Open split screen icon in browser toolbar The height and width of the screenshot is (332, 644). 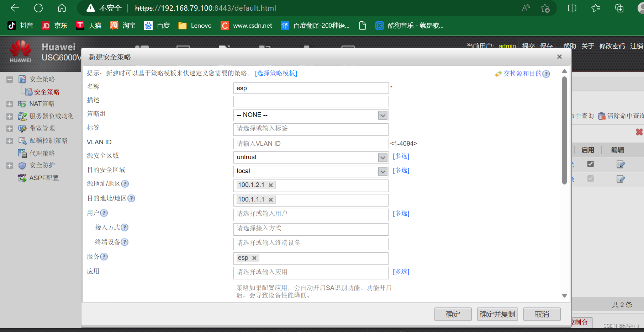[x=572, y=8]
